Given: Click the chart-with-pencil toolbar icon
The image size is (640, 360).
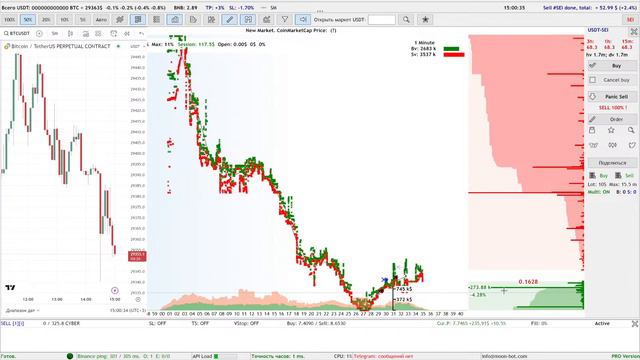Looking at the screenshot, I should pyautogui.click(x=267, y=20).
